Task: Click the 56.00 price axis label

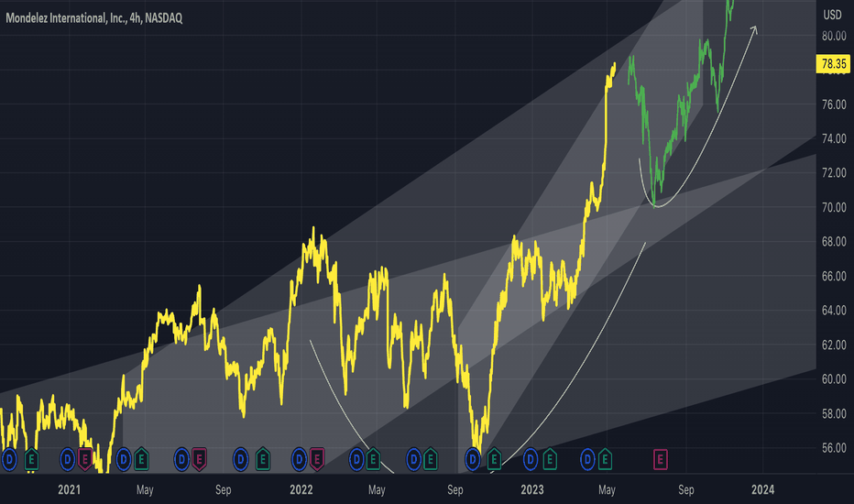Action: coord(834,448)
